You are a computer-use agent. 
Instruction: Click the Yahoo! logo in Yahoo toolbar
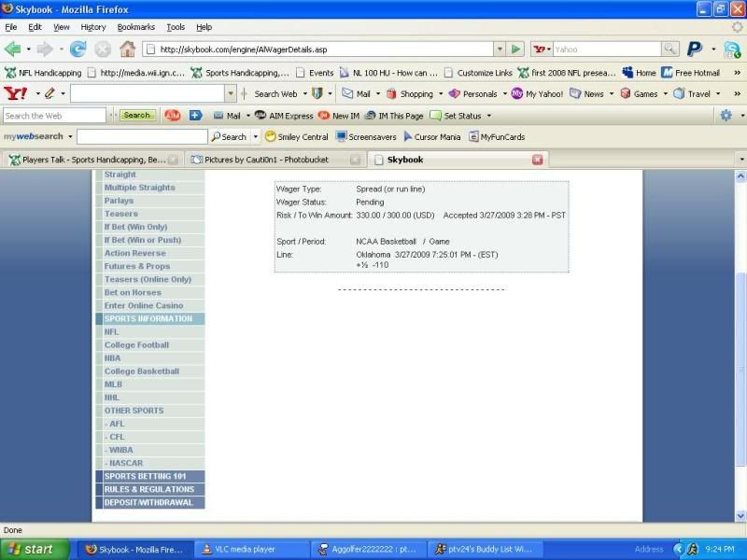16,93
